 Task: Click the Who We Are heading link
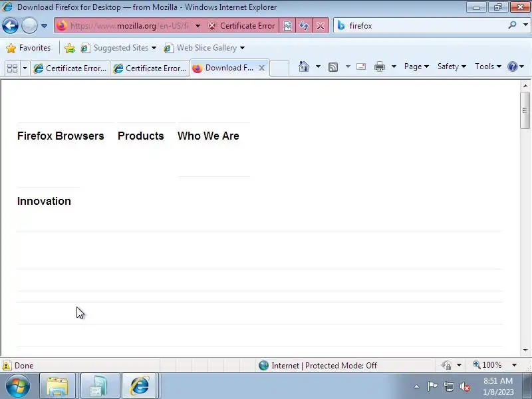208,136
